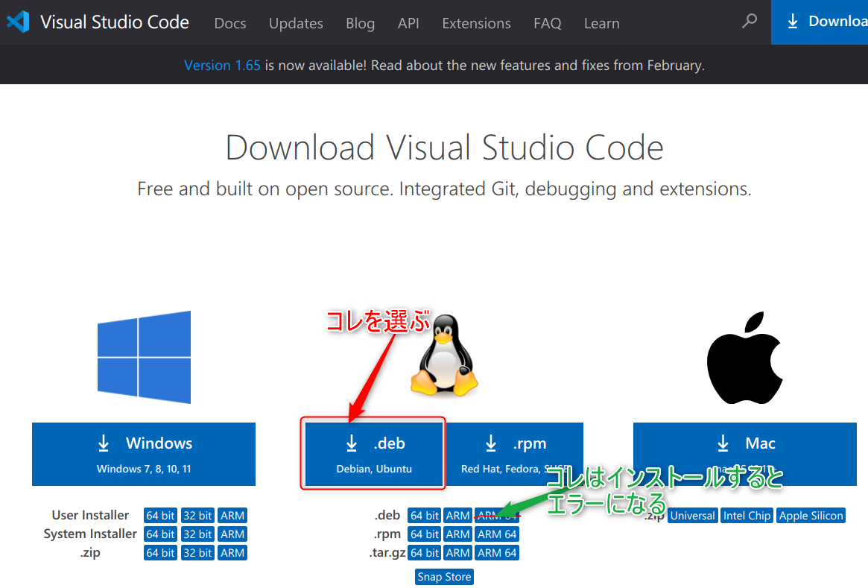This screenshot has width=868, height=588.
Task: Click the Linux Tux penguin image
Action: tap(445, 355)
